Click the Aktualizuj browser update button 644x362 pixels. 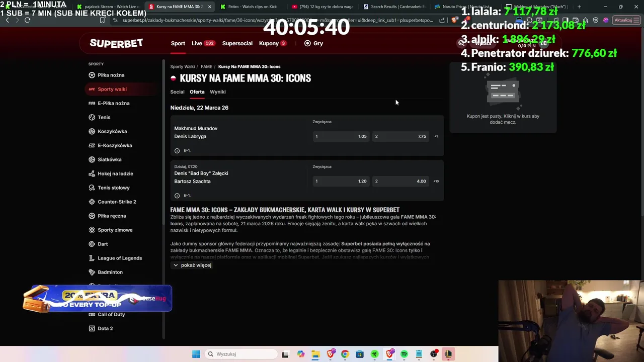[625, 20]
